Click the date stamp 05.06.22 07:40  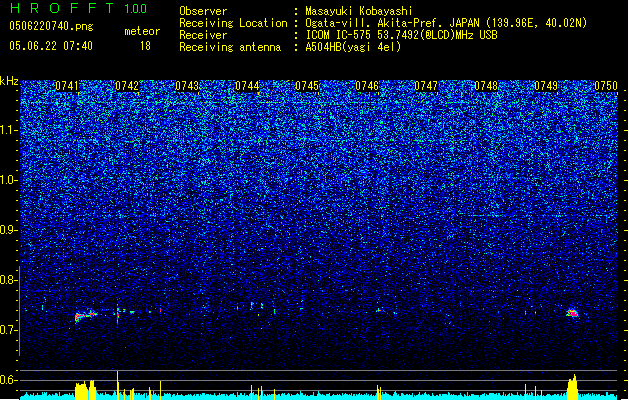(x=51, y=46)
